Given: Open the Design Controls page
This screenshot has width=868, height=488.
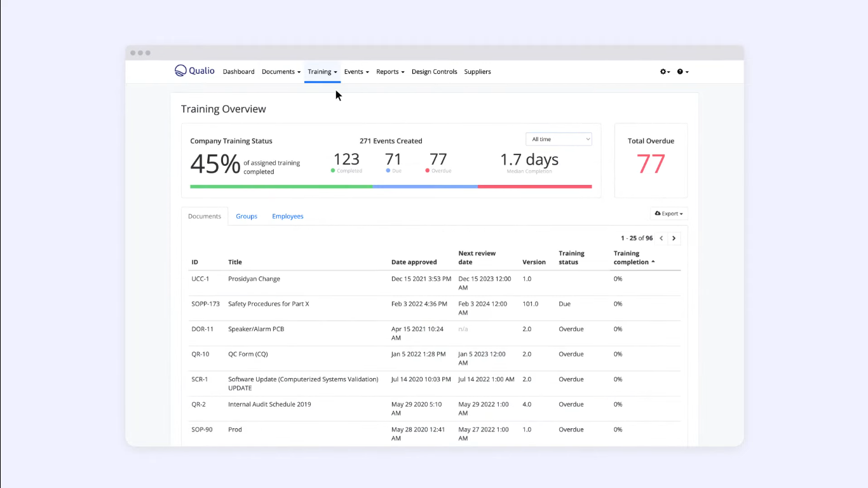Looking at the screenshot, I should (434, 72).
